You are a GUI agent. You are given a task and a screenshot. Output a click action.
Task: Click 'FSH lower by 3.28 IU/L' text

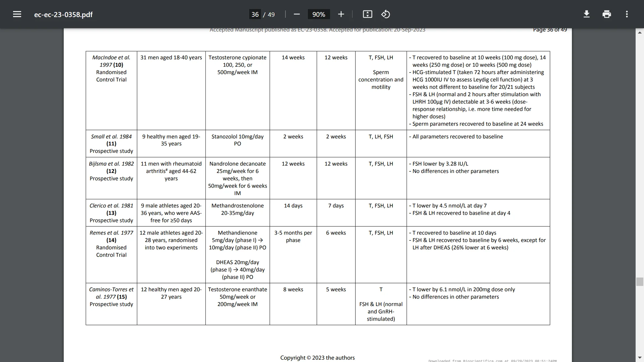pyautogui.click(x=440, y=164)
